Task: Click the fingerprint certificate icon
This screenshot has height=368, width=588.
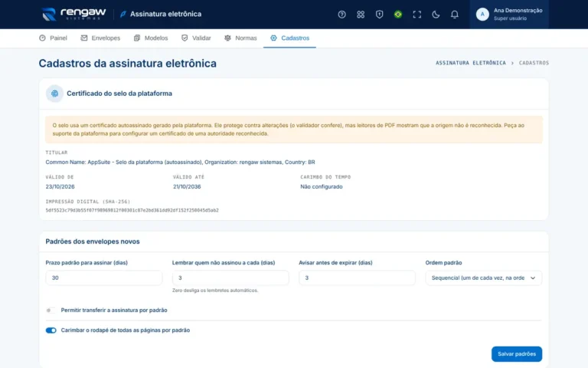Action: point(55,94)
